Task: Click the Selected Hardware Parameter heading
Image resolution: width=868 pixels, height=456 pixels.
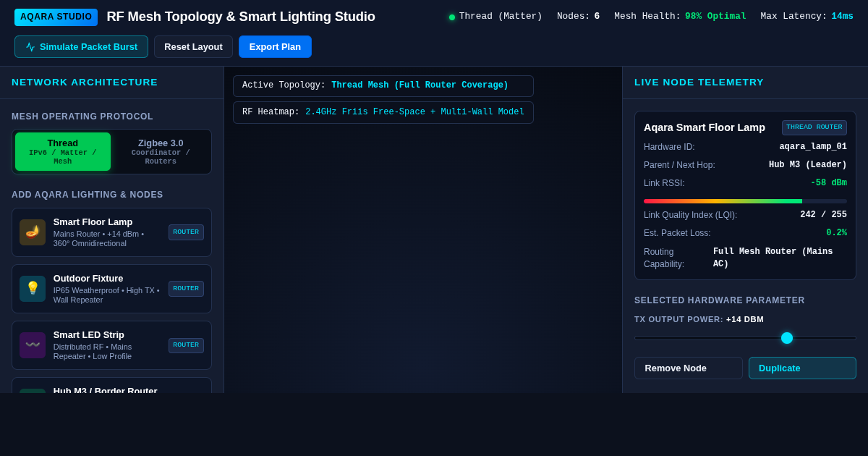Action: coord(720,300)
